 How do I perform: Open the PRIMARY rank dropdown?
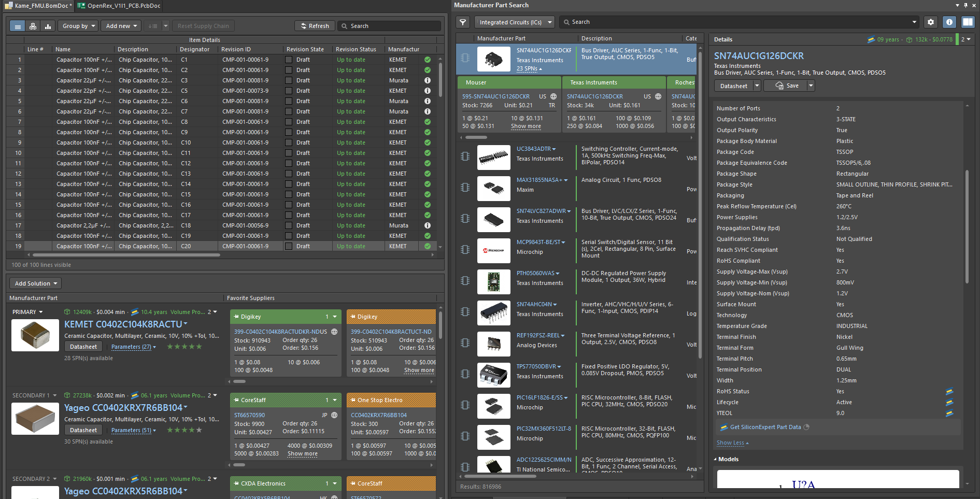pyautogui.click(x=27, y=312)
